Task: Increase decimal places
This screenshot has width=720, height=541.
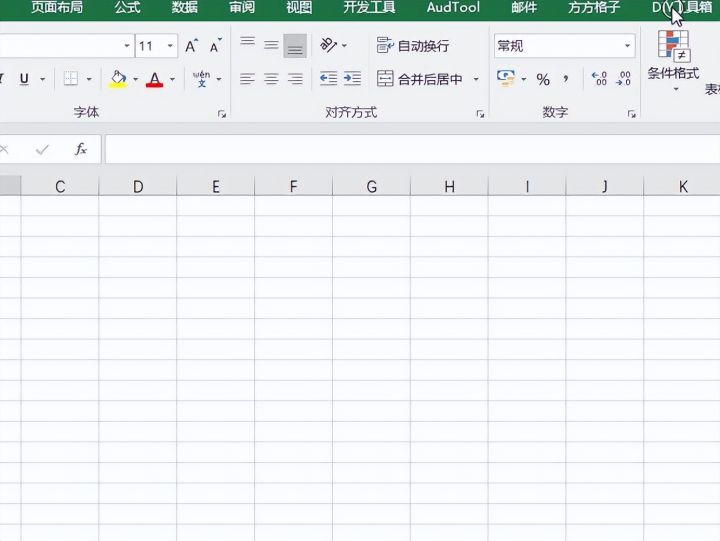Action: pyautogui.click(x=600, y=79)
